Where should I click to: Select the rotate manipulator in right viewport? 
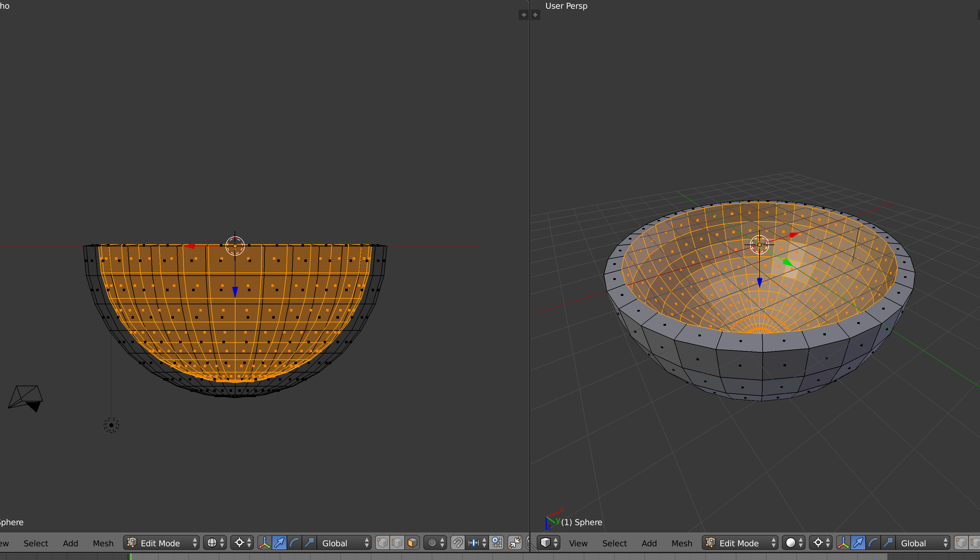(x=873, y=543)
